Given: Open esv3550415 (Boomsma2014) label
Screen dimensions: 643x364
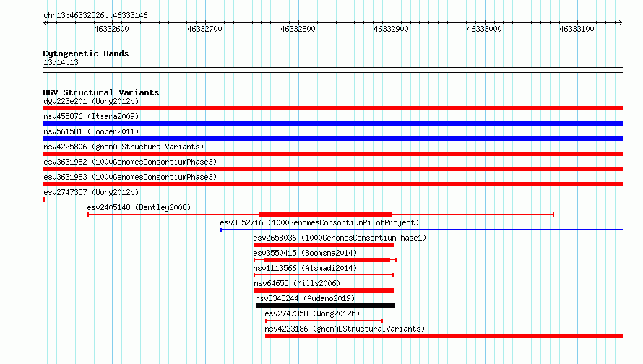Looking at the screenshot, I should point(305,253).
